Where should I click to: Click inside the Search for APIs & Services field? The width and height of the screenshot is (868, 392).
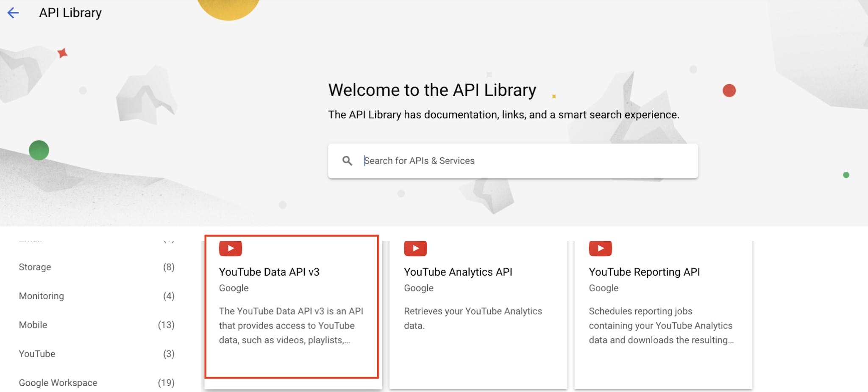[x=466, y=161]
